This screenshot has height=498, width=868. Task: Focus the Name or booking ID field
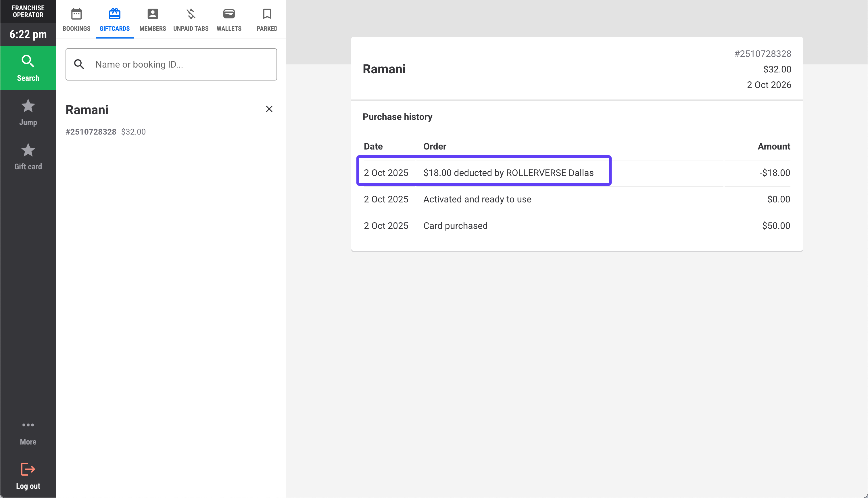point(181,64)
